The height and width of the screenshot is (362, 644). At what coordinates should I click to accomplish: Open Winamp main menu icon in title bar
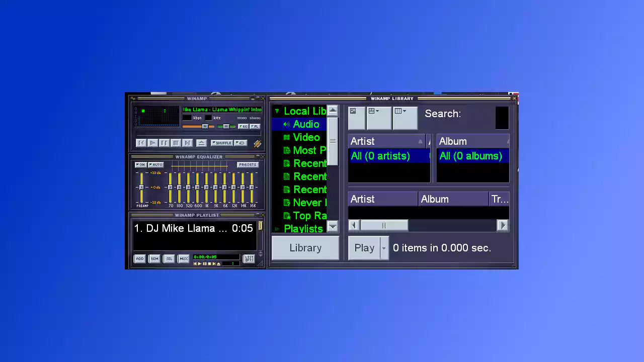pos(133,99)
